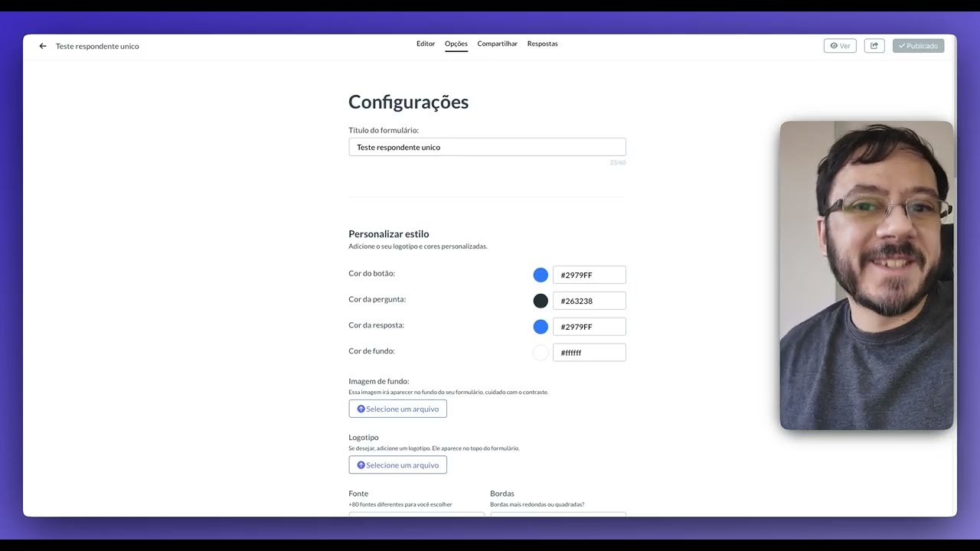
Task: Select the Opções tab
Action: 456,44
